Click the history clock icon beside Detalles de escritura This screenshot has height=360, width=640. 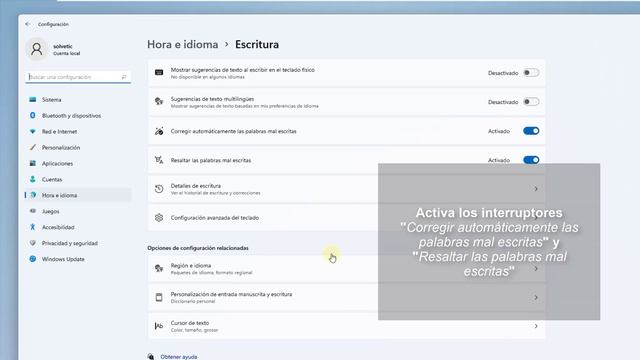(159, 189)
